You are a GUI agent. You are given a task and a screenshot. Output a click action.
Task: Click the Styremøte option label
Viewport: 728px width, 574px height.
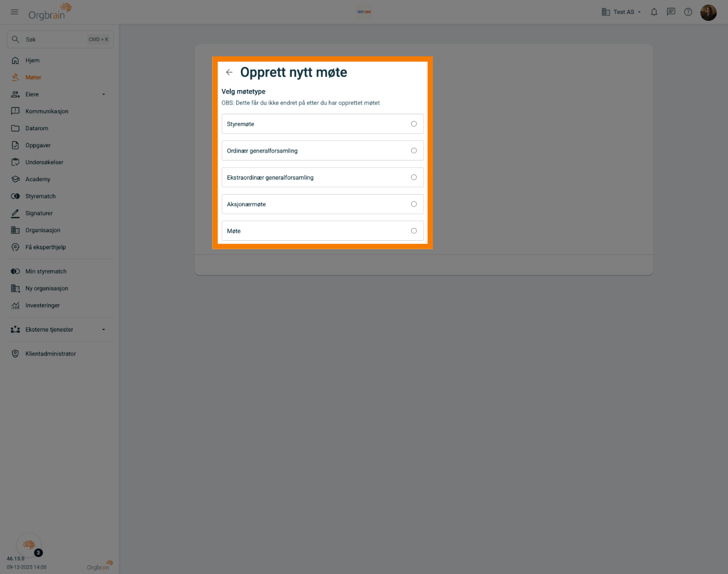(240, 124)
